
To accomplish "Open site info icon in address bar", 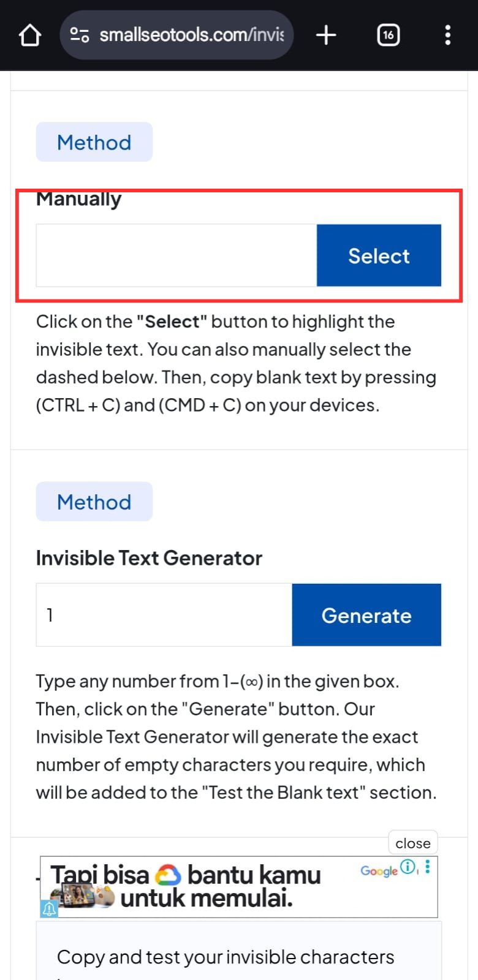I will coord(80,36).
